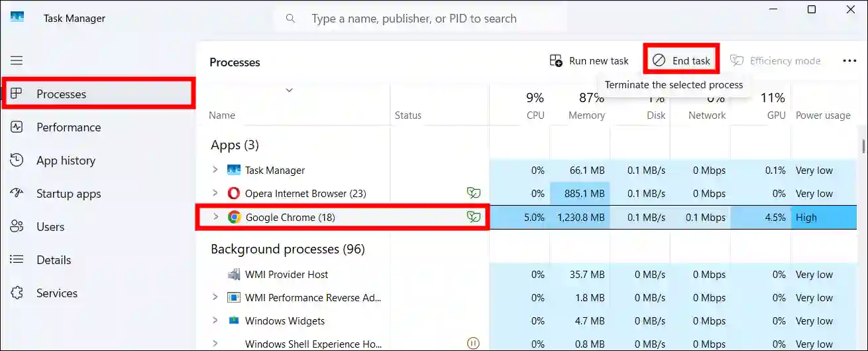
Task: Click the Opera Internet Browser logo icon
Action: (233, 193)
